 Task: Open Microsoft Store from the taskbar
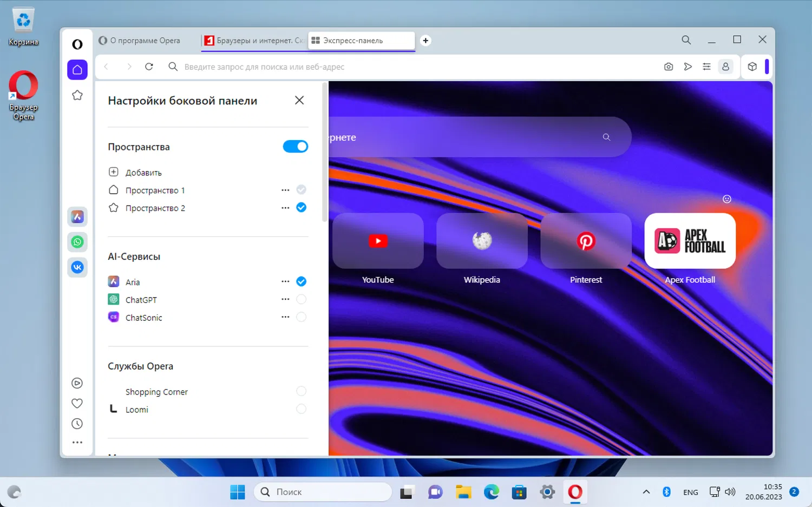tap(519, 492)
